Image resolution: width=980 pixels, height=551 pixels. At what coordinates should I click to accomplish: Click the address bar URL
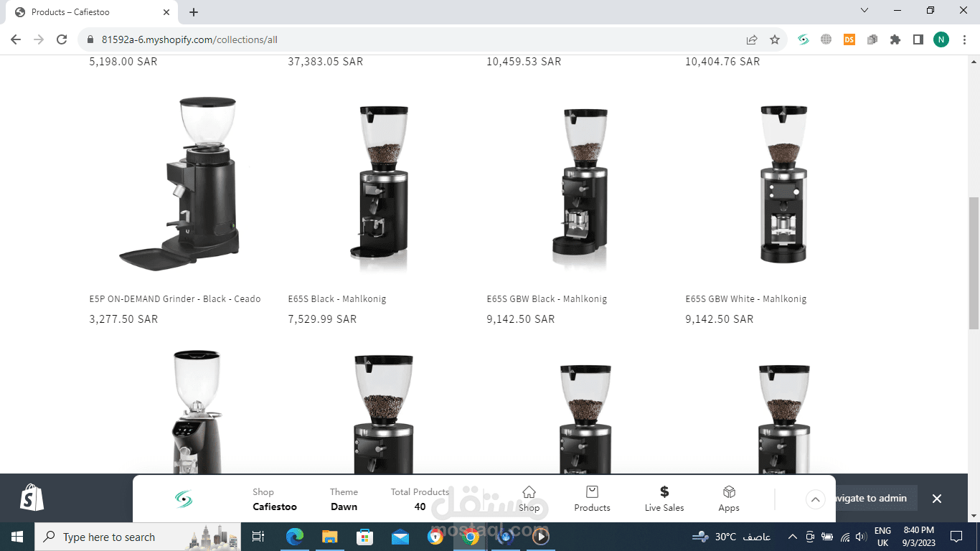[x=189, y=39]
